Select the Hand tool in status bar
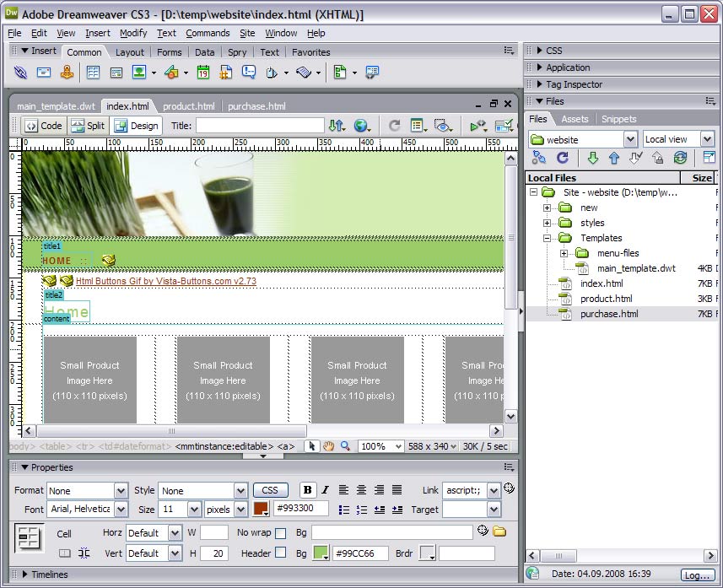Viewport: 723px width, 588px height. [328, 446]
